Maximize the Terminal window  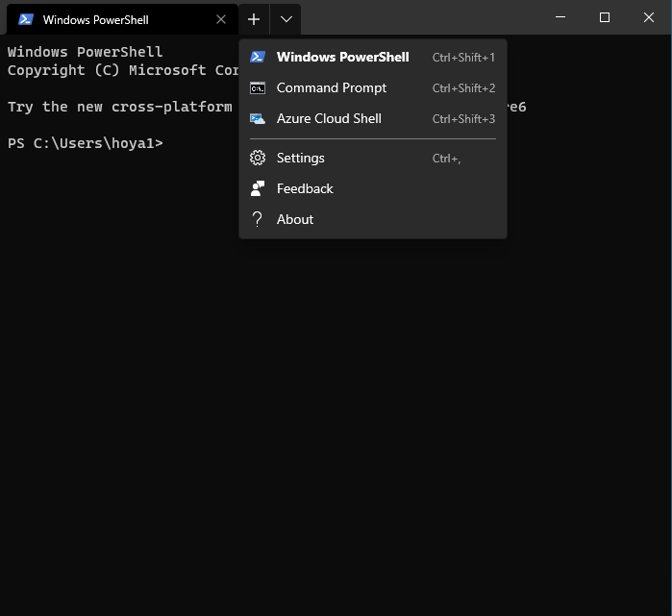pos(605,17)
